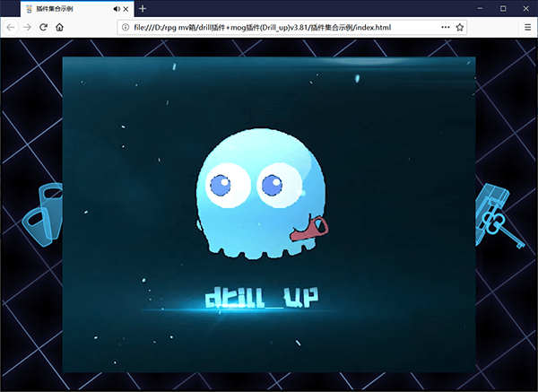
Task: Maximize the browser window
Action: (x=503, y=9)
